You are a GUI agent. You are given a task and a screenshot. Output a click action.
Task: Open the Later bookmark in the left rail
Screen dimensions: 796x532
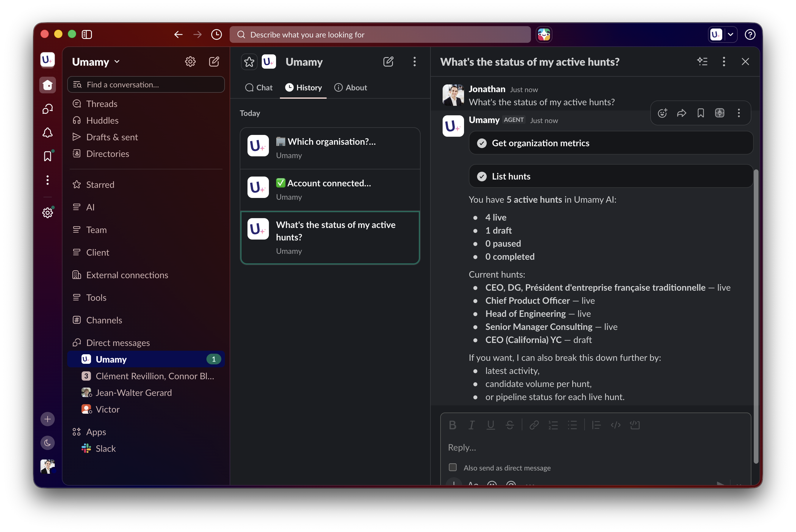48,156
